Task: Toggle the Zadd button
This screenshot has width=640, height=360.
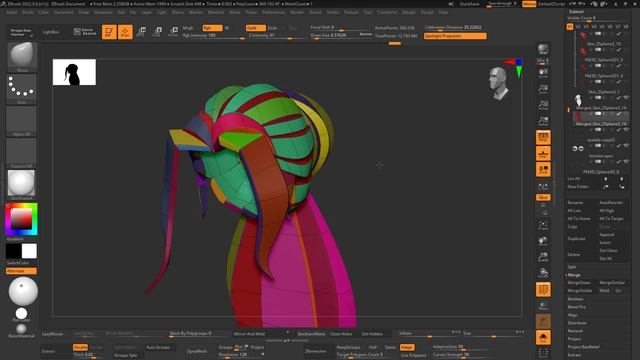Action: pos(256,28)
